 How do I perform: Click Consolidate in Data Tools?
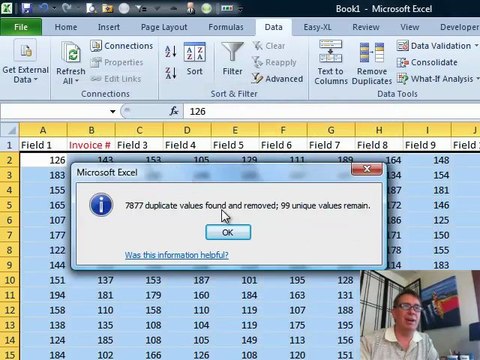point(427,62)
